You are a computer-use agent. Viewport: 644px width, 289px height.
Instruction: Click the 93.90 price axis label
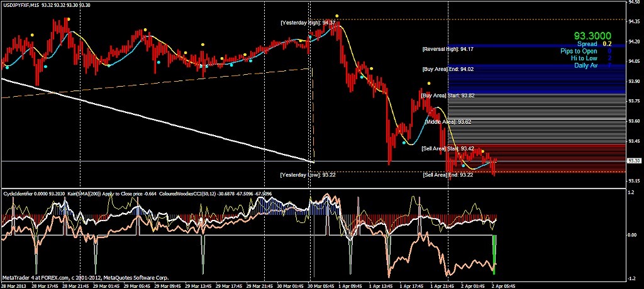[634, 81]
